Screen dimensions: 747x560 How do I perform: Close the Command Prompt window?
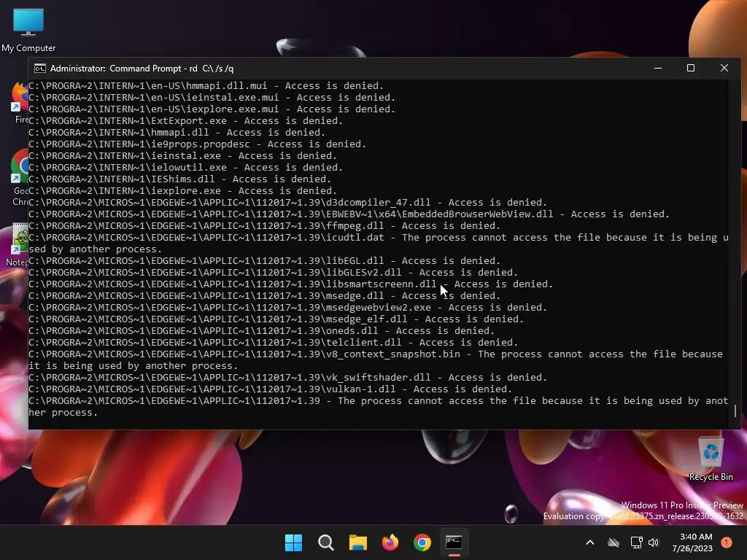point(724,69)
